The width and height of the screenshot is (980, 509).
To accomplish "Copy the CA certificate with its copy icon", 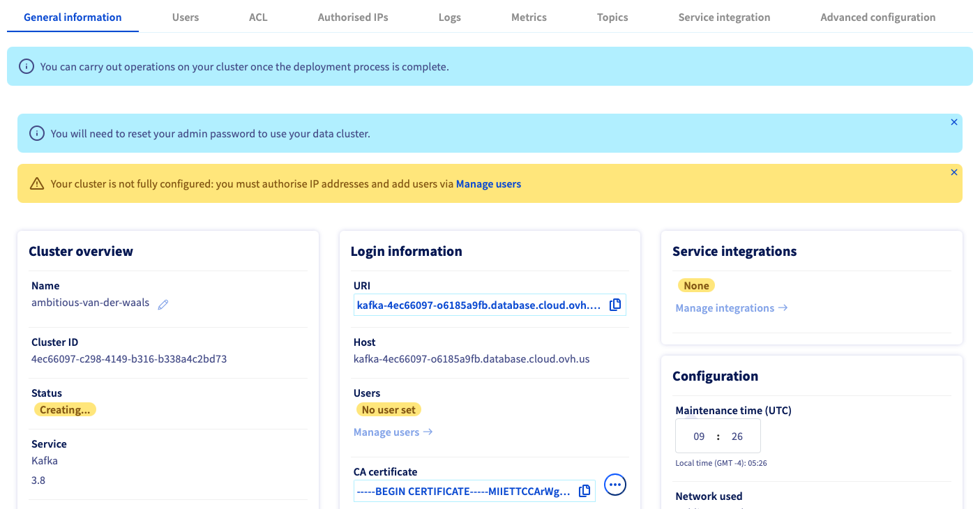I will 585,491.
